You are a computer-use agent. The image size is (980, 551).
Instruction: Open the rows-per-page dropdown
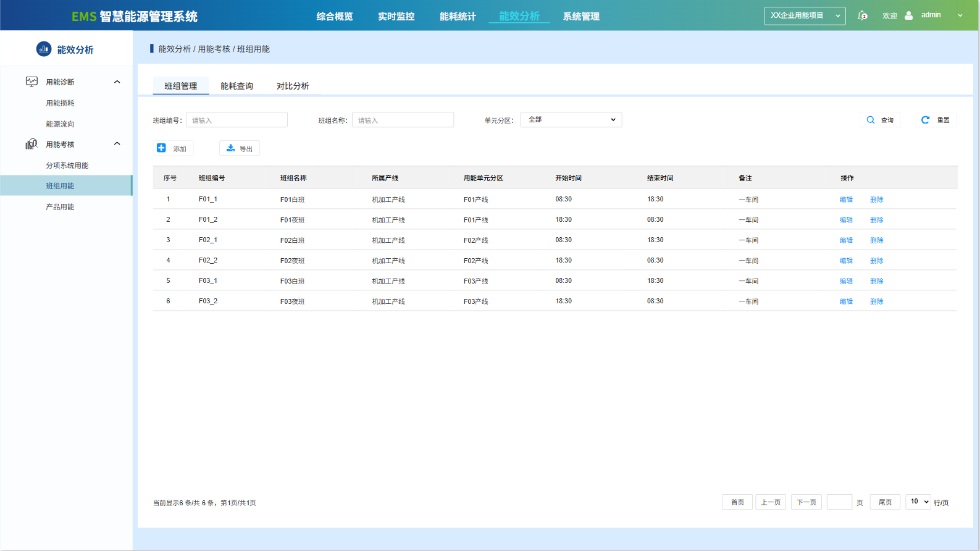click(x=918, y=502)
